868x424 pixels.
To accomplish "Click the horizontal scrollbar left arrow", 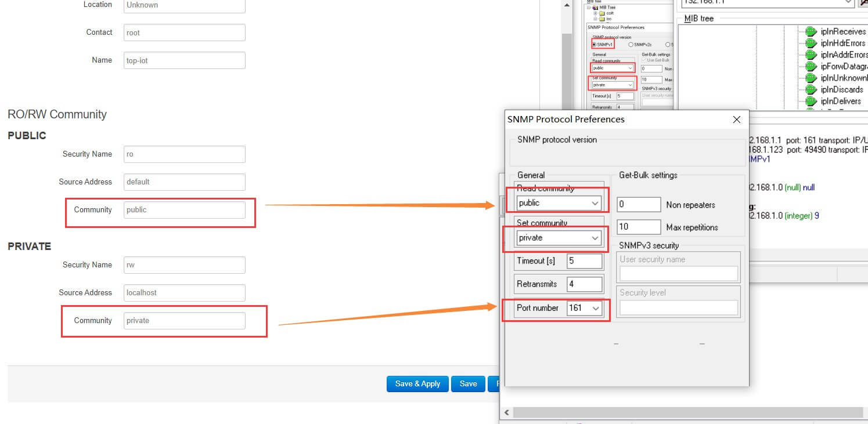I will [506, 413].
